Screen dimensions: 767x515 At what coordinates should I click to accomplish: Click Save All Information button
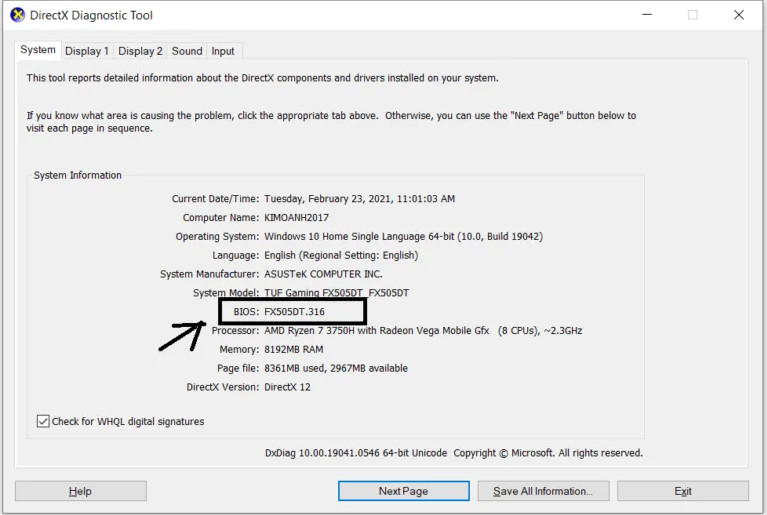(x=543, y=491)
